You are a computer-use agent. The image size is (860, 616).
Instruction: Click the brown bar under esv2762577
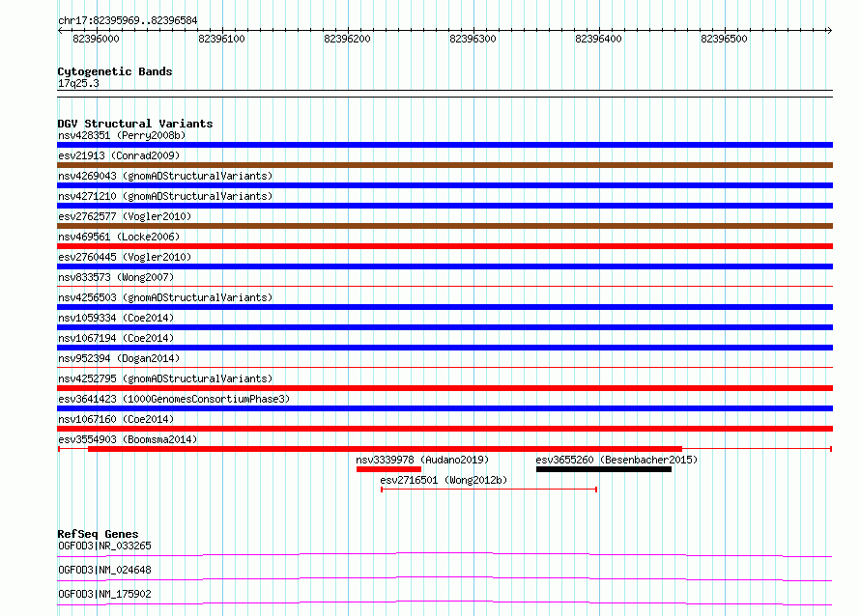pyautogui.click(x=444, y=226)
